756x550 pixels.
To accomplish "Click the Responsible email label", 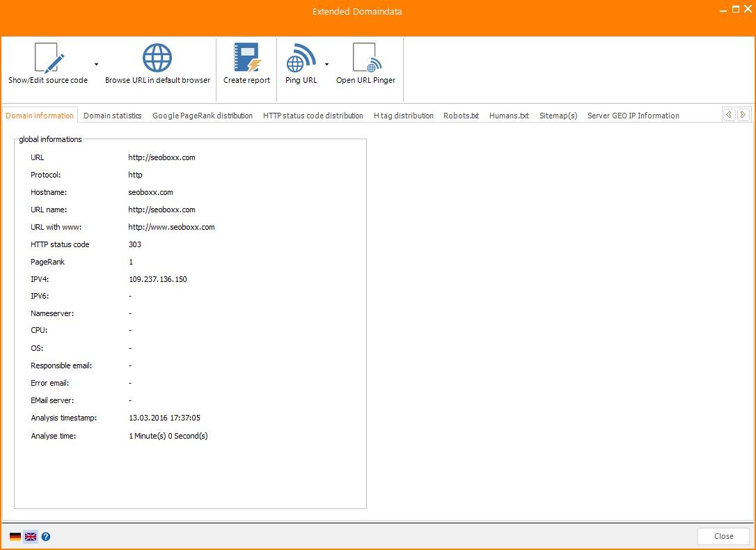I will coord(61,366).
